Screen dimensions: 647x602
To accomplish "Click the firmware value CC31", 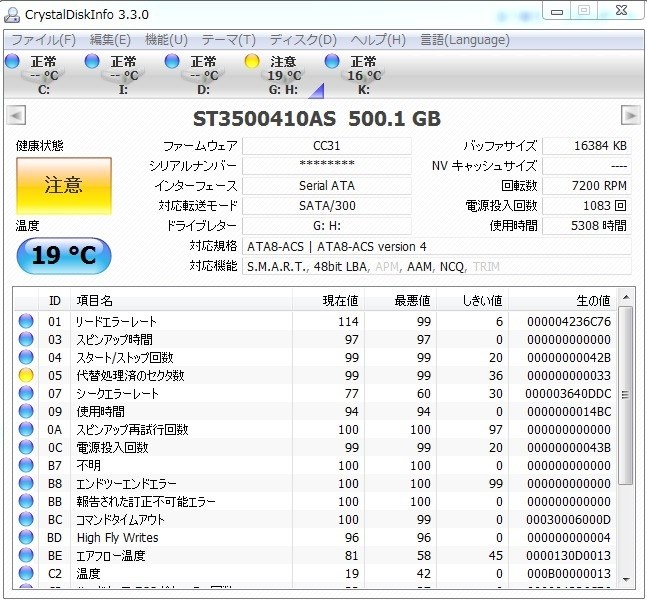I will coord(327,146).
